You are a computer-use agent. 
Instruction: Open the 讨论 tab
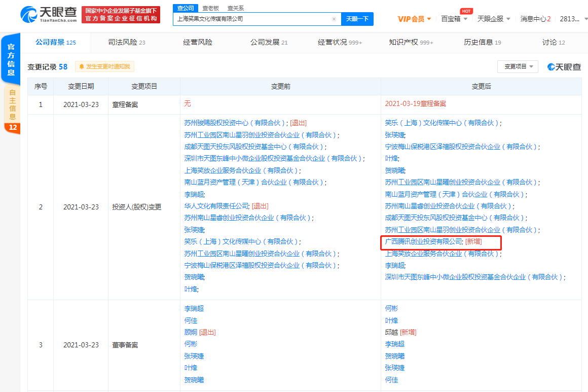coord(554,43)
